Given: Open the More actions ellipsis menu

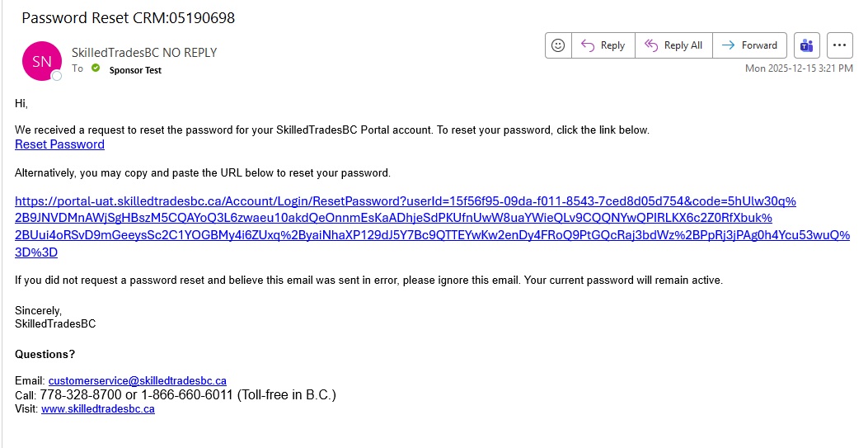Looking at the screenshot, I should [839, 45].
